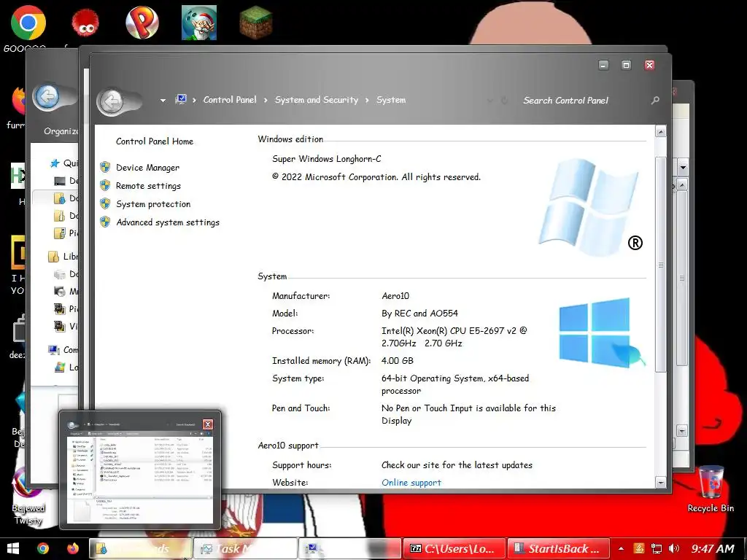747x560 pixels.
Task: Switch to the System taskbar button
Action: click(x=349, y=548)
